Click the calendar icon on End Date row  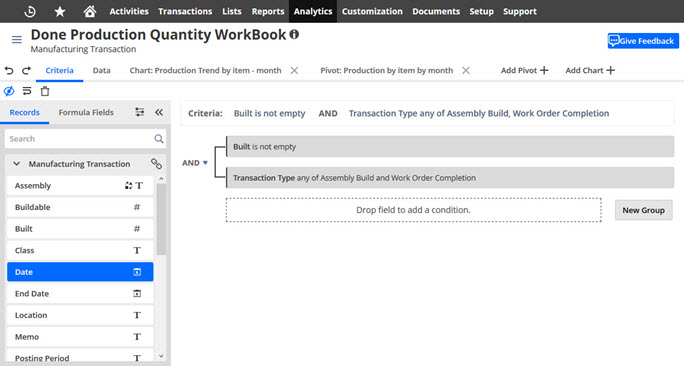pyautogui.click(x=137, y=294)
